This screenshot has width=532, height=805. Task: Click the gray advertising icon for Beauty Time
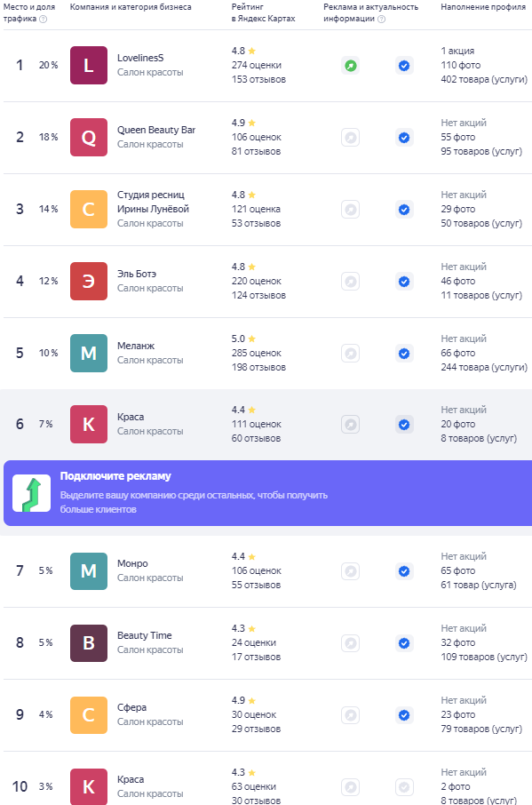coord(351,642)
